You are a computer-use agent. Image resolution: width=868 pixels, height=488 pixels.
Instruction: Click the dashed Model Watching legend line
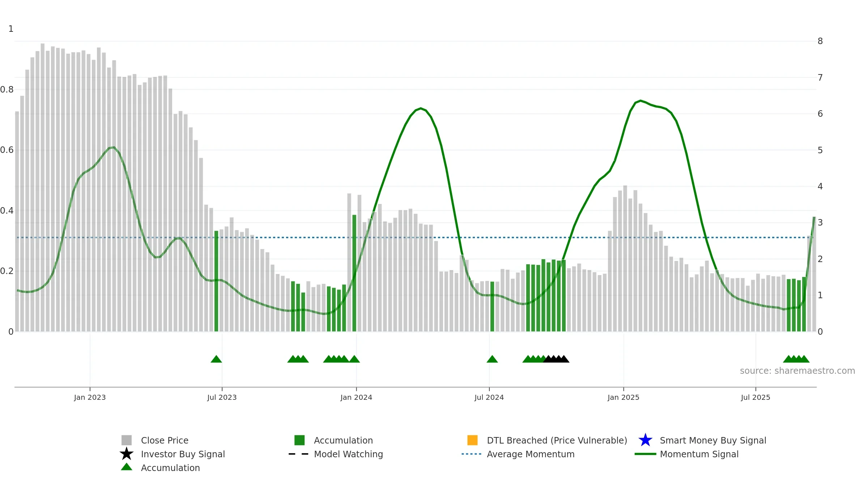[299, 454]
